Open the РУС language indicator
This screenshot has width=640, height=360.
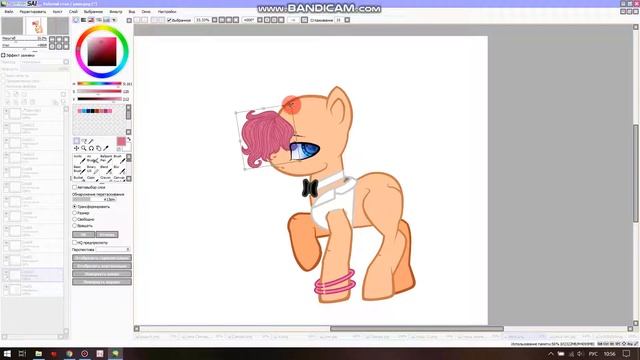tap(593, 354)
